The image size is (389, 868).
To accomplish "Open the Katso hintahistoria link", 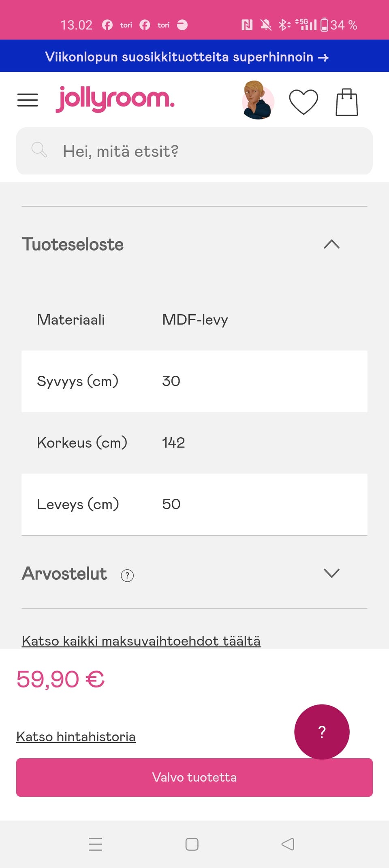I will tap(76, 737).
